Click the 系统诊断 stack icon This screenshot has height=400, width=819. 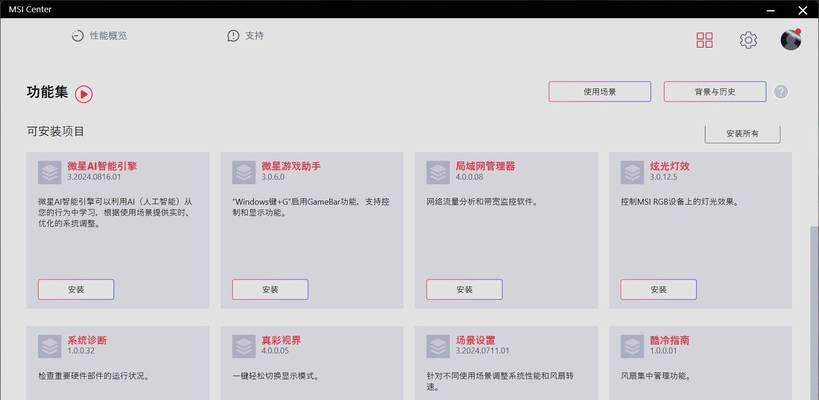pos(50,346)
